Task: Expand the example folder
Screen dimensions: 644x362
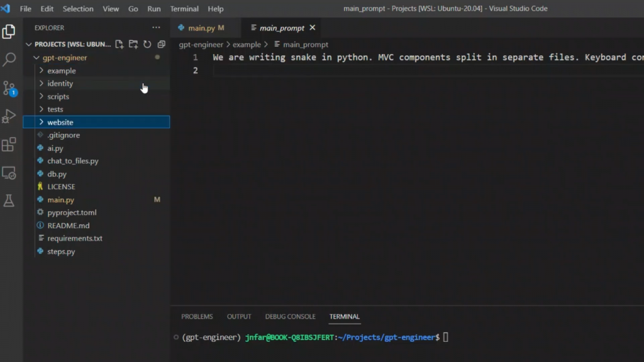Action: [x=61, y=71]
